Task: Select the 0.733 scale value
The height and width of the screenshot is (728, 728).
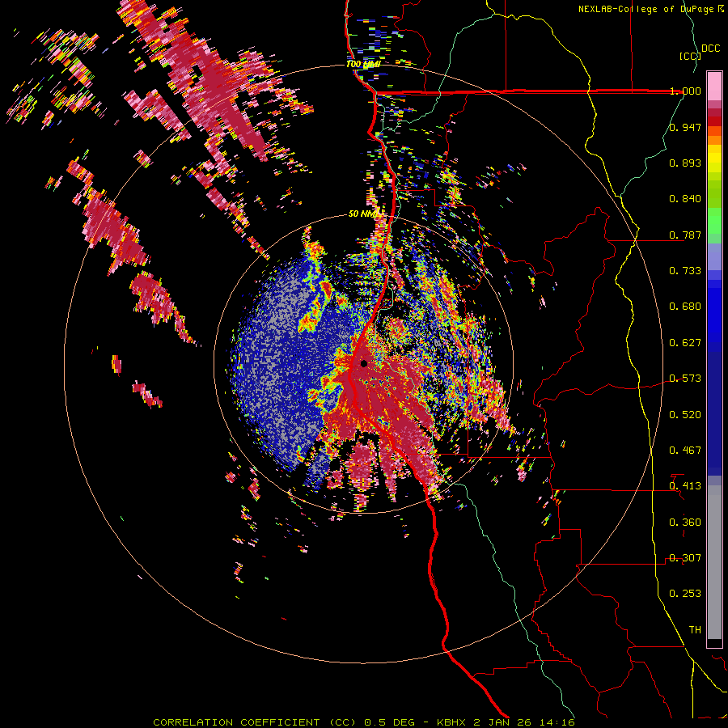Action: (685, 271)
